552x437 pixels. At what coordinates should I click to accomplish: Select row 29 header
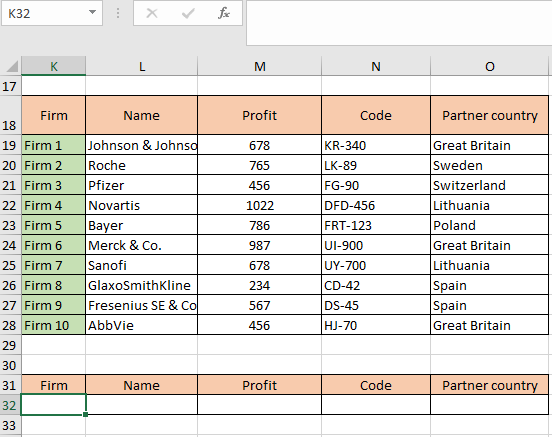10,345
